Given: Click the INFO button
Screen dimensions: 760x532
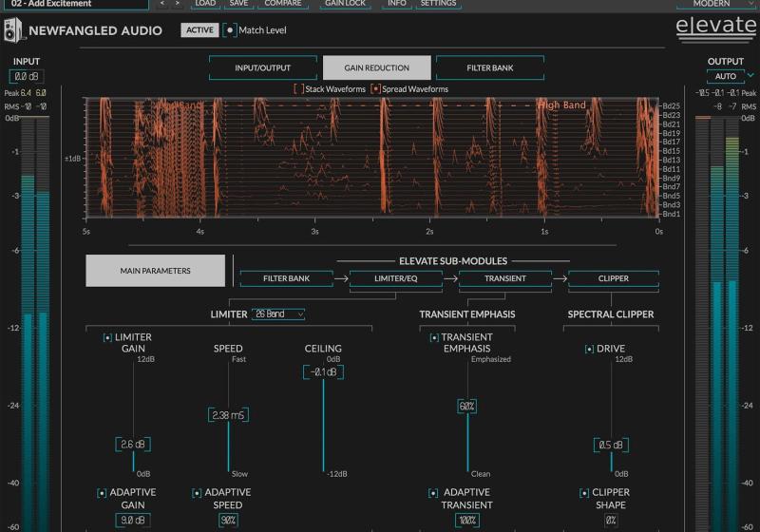Looking at the screenshot, I should (x=397, y=4).
